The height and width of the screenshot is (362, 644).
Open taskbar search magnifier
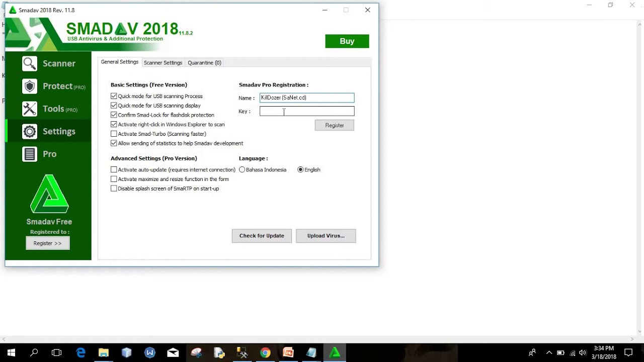[34, 353]
